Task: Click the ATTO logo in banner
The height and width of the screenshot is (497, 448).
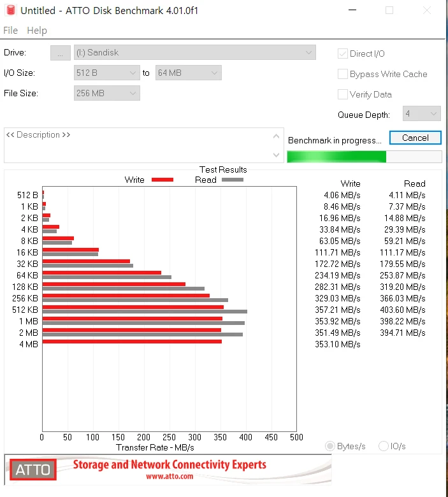Action: pos(33,470)
